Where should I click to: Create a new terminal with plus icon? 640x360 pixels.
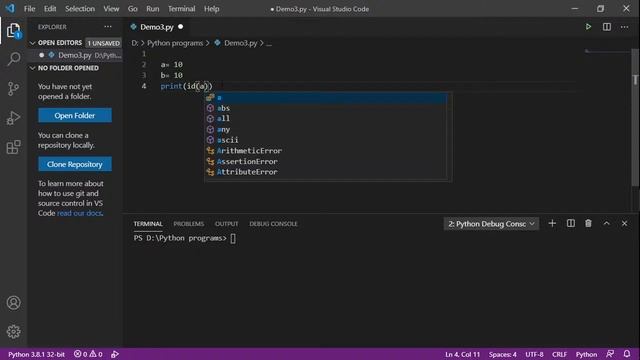[x=552, y=223]
